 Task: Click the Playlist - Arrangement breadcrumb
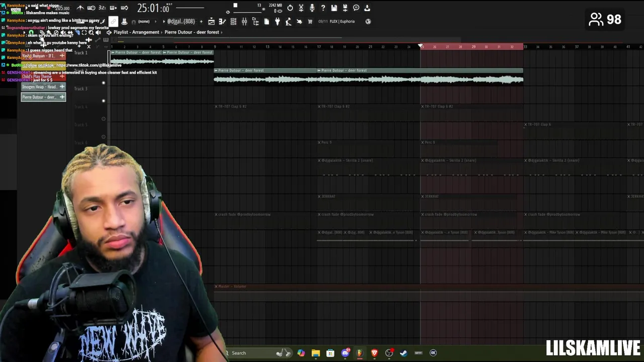click(x=136, y=32)
